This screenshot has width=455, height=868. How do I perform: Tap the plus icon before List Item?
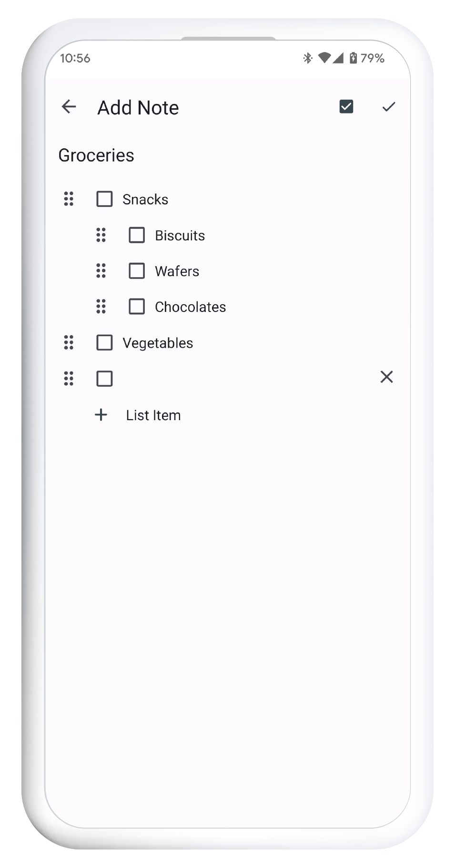pyautogui.click(x=101, y=414)
